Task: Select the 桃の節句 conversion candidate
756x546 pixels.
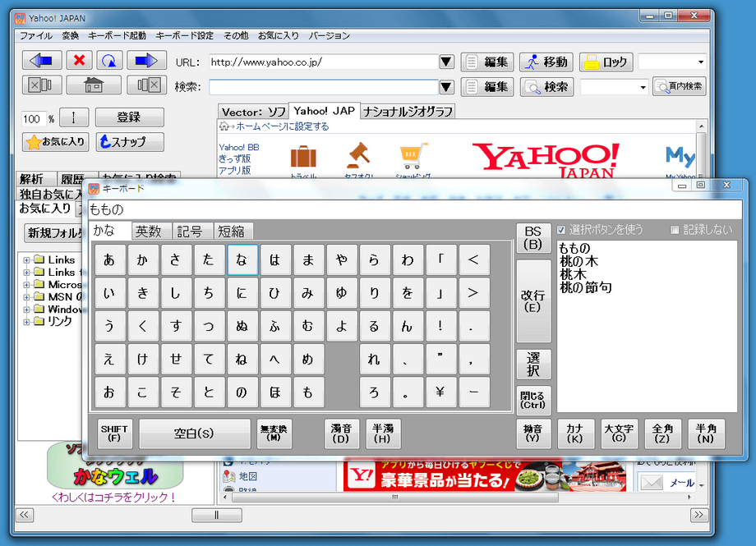Action: 585,288
